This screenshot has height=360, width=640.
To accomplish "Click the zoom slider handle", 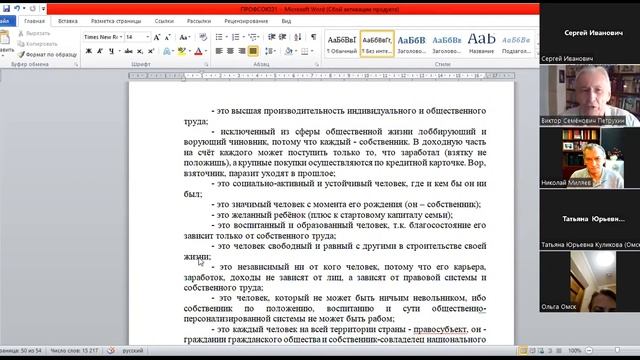I will (x=617, y=351).
